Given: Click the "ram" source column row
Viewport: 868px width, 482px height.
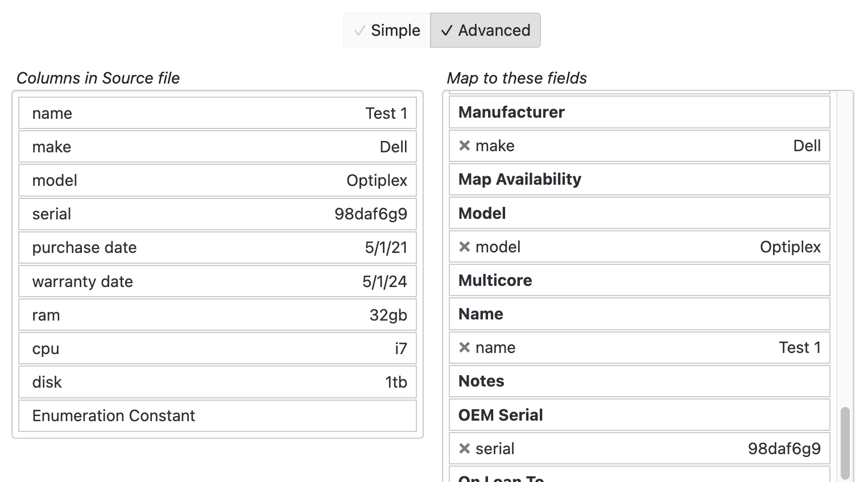Looking at the screenshot, I should 218,315.
